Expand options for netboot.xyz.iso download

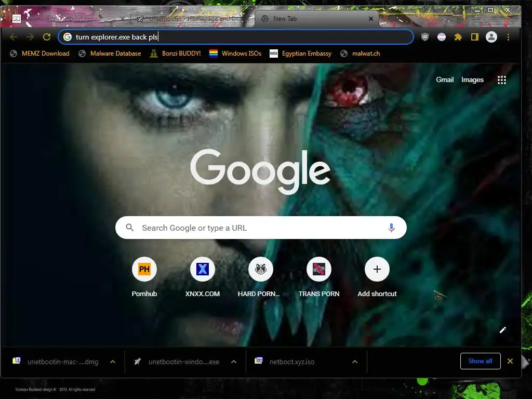(355, 362)
